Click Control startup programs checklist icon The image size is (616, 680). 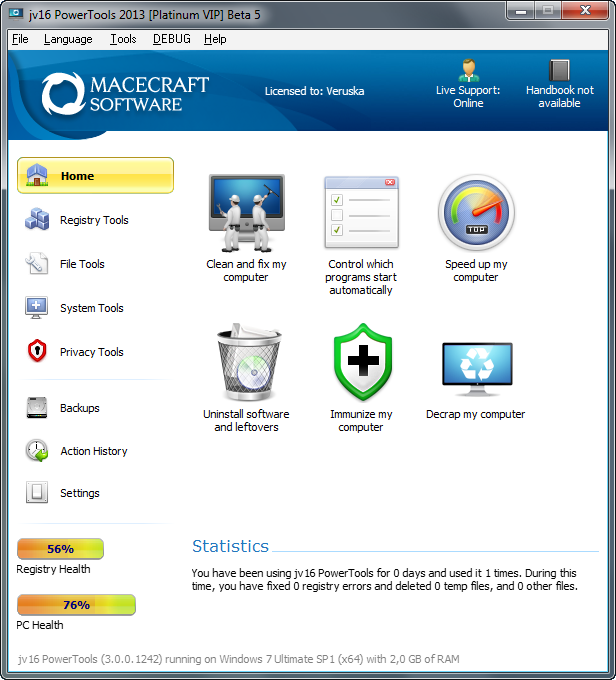pyautogui.click(x=361, y=212)
